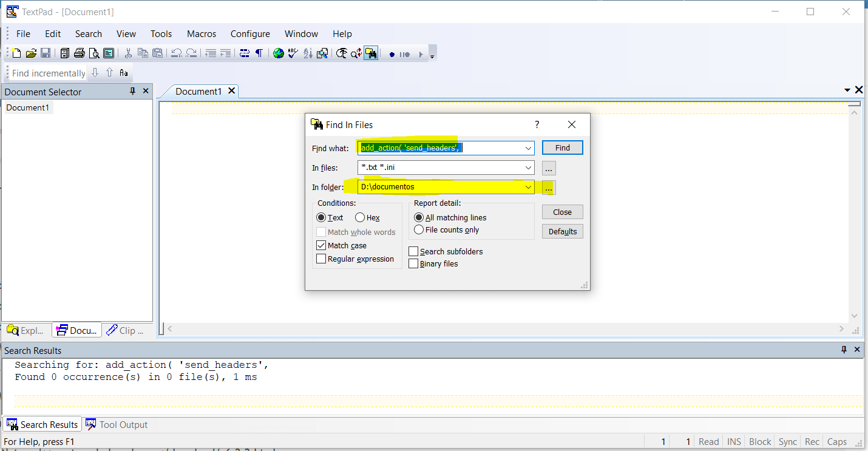The width and height of the screenshot is (868, 451).
Task: Click the globe View in Web Browser icon
Action: 279,53
